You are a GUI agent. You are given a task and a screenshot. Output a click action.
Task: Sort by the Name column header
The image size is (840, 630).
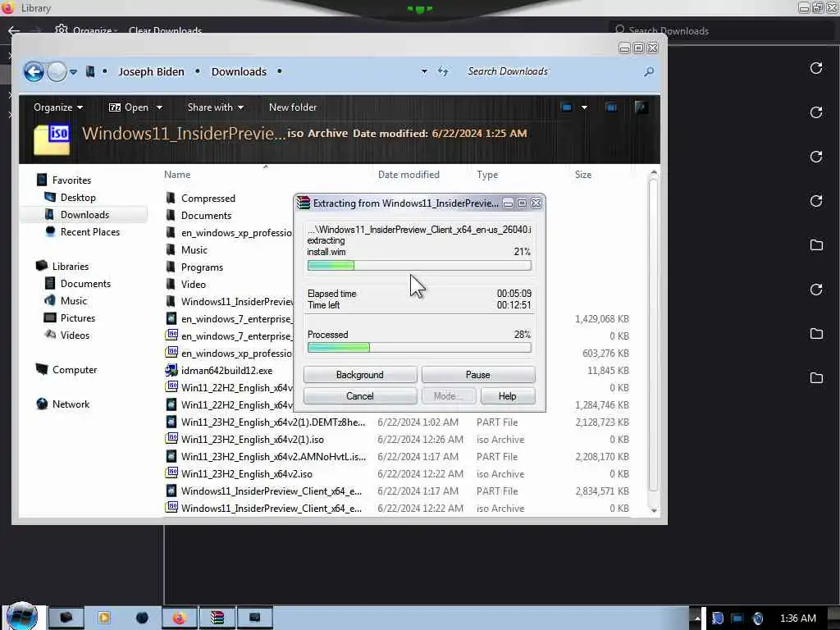177,175
